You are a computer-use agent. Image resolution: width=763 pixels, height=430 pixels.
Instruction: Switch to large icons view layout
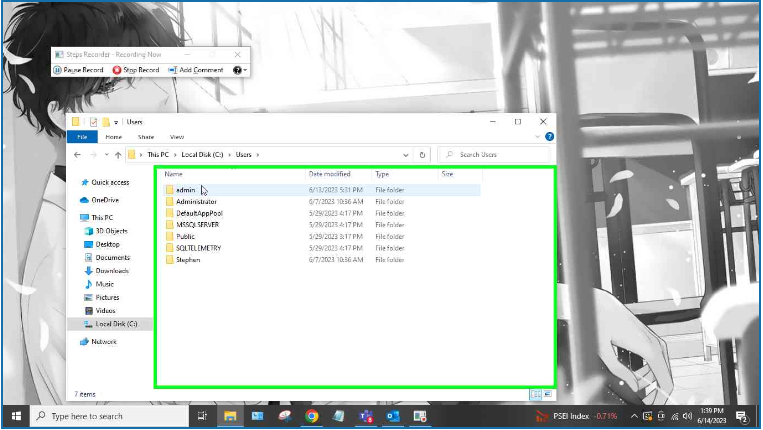[x=547, y=394]
